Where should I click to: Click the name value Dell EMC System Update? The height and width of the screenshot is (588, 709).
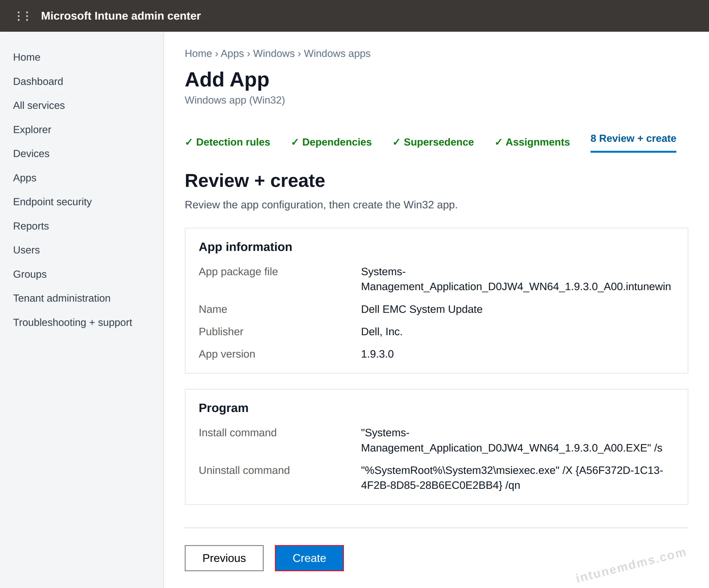pos(421,309)
